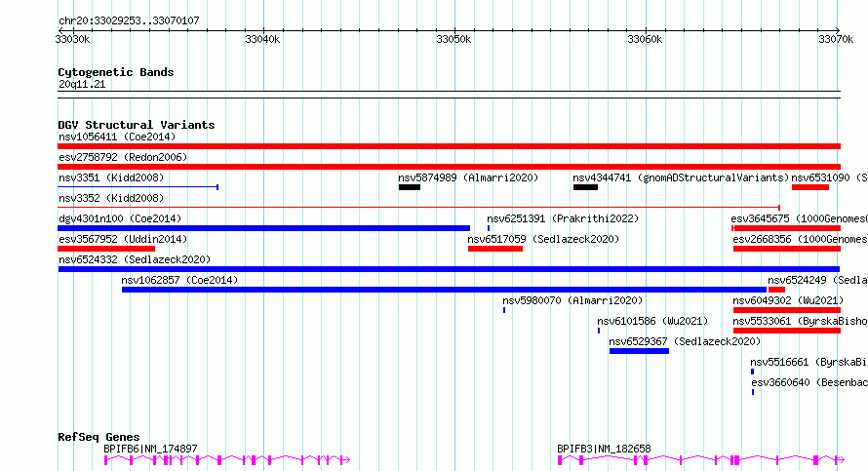Click the blue bar under dgv4301n100 (Coe2014)

coord(264,228)
